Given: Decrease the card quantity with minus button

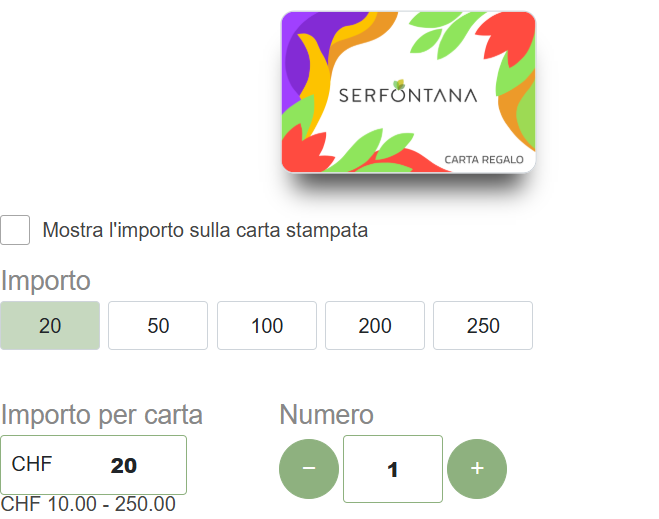Looking at the screenshot, I should pos(309,468).
